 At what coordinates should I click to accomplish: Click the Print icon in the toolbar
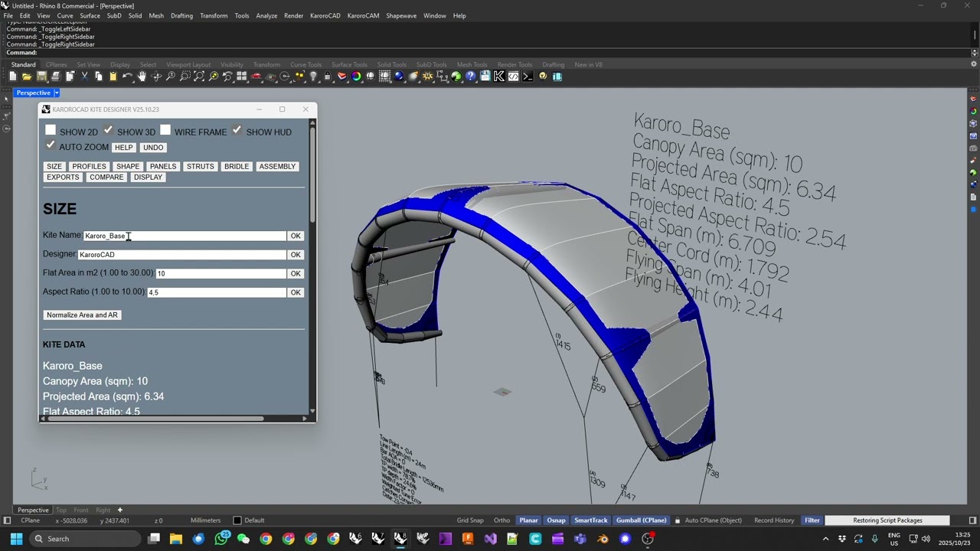[55, 77]
